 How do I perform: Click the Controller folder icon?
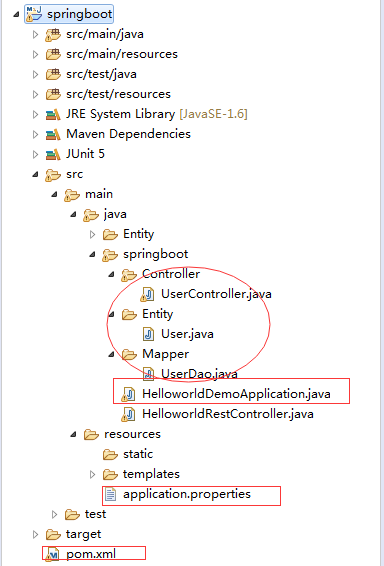click(129, 275)
